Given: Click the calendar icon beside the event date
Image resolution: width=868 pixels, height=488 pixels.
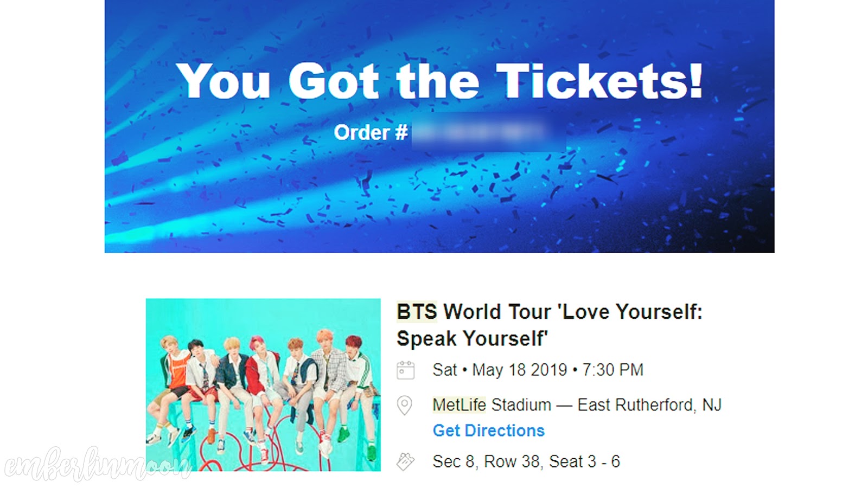Looking at the screenshot, I should (405, 370).
